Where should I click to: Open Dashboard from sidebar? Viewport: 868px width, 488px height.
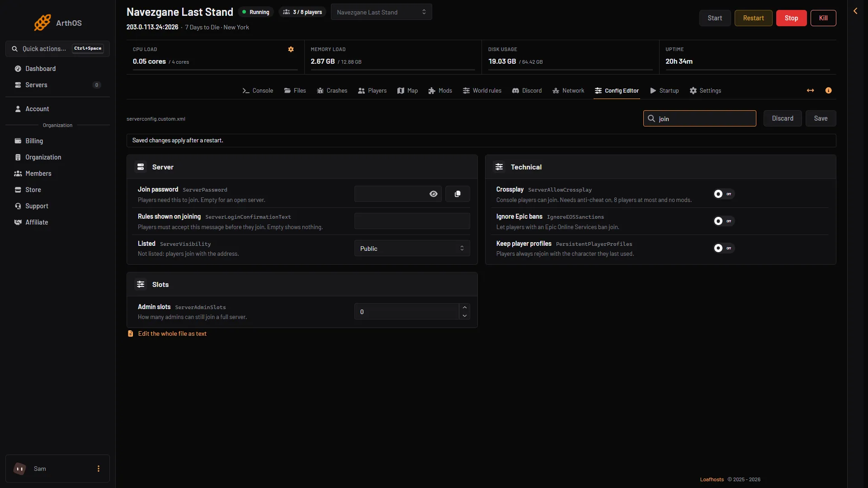click(57, 69)
